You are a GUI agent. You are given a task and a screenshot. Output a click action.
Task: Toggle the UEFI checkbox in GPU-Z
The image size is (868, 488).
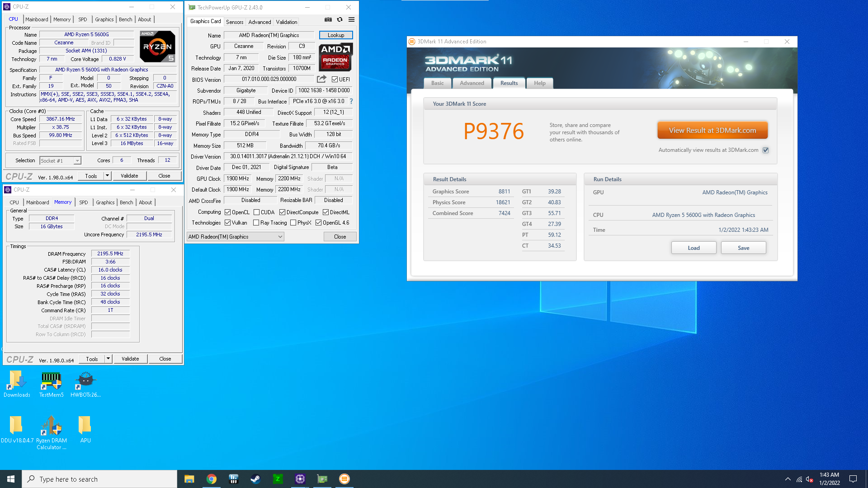335,80
